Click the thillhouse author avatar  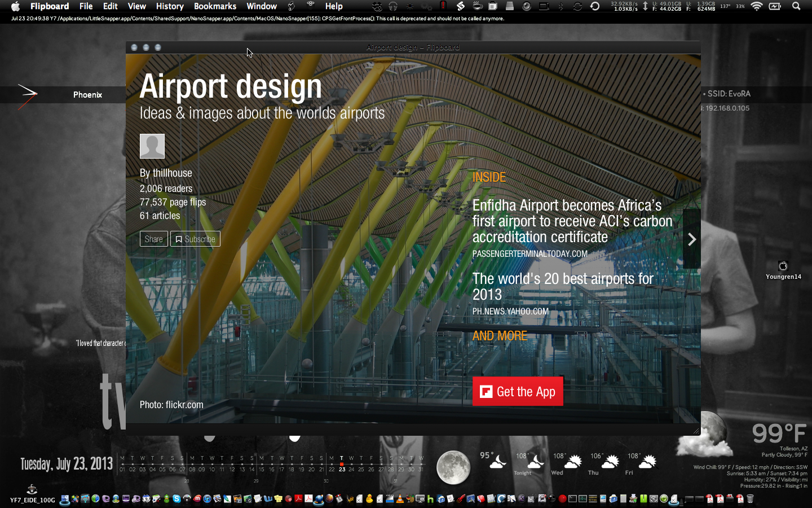point(152,146)
